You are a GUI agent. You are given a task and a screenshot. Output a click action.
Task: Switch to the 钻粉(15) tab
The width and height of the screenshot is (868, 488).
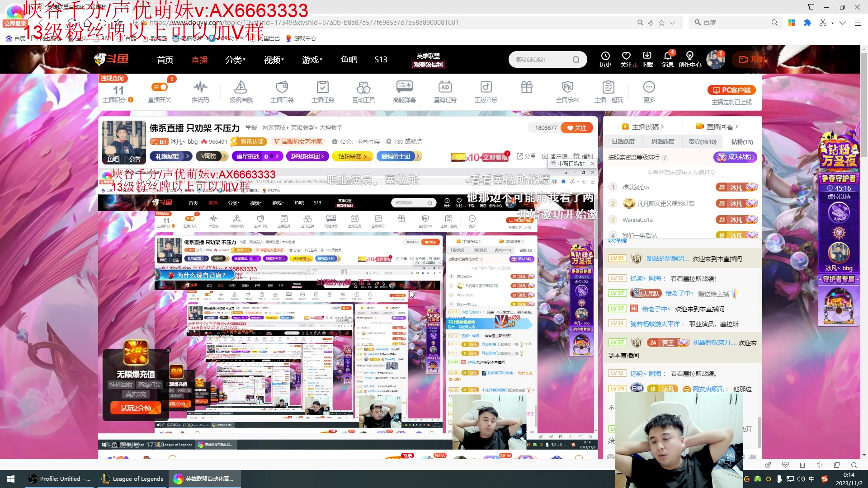[x=742, y=142]
